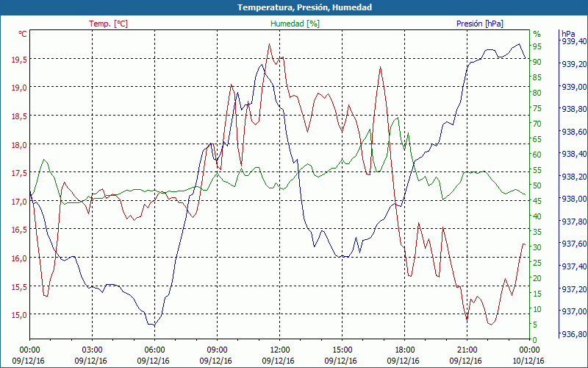Click the '45' humidity axis value
The image size is (588, 368).
[537, 201]
